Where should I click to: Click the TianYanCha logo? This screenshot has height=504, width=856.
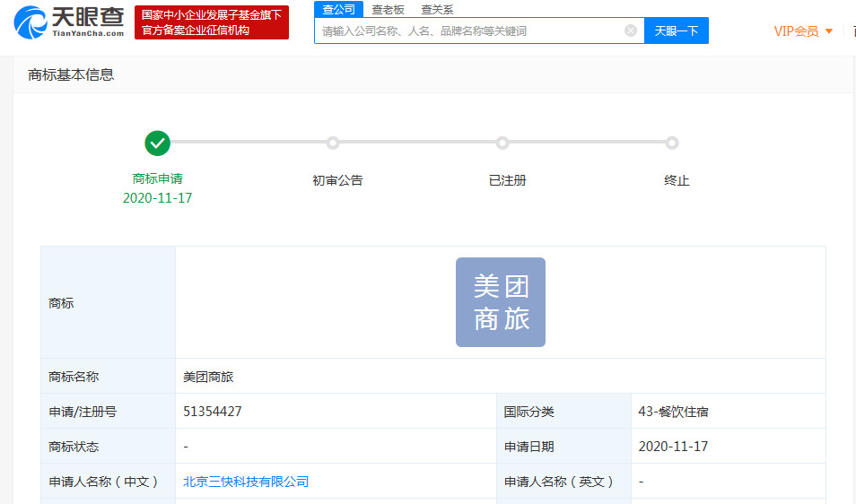click(69, 22)
